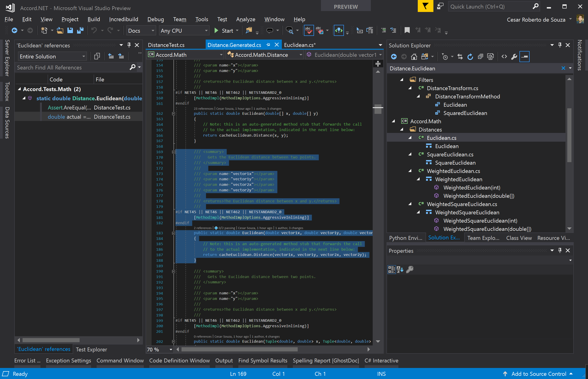Screen dimensions: 588x379
Task: Click the Copy icon in the references panel toolbar
Action: pyautogui.click(x=97, y=56)
